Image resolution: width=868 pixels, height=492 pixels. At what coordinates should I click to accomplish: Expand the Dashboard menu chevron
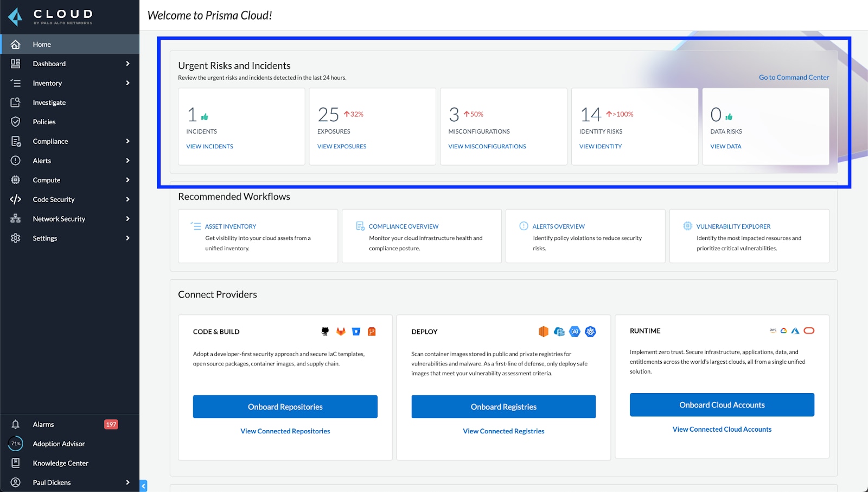(x=127, y=64)
